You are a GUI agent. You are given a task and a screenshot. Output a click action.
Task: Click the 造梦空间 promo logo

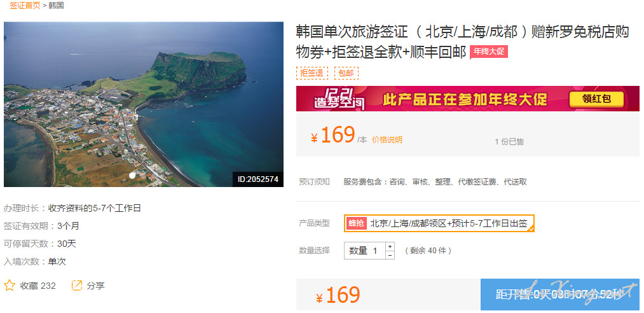pos(339,99)
